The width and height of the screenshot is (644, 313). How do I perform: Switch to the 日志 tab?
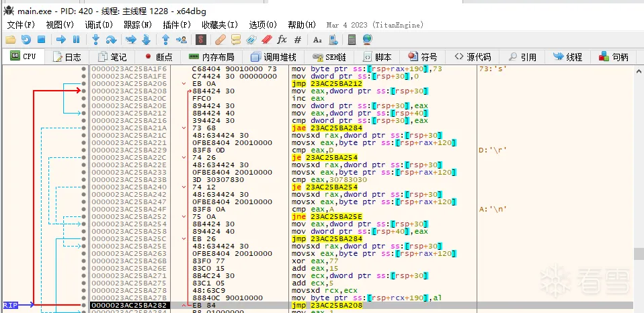[67, 57]
